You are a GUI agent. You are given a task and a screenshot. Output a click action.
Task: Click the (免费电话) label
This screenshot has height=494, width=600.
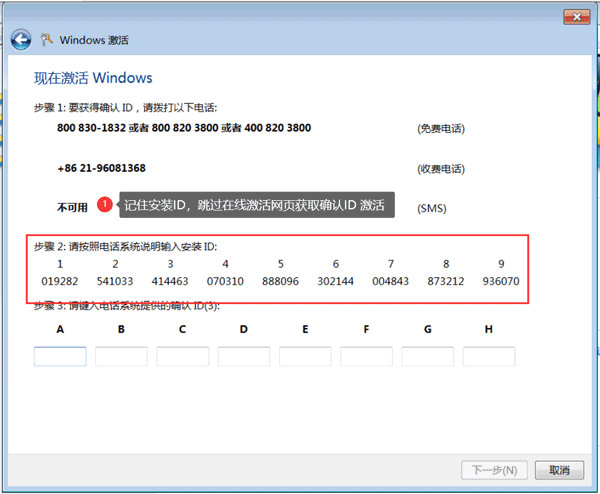[x=441, y=129]
